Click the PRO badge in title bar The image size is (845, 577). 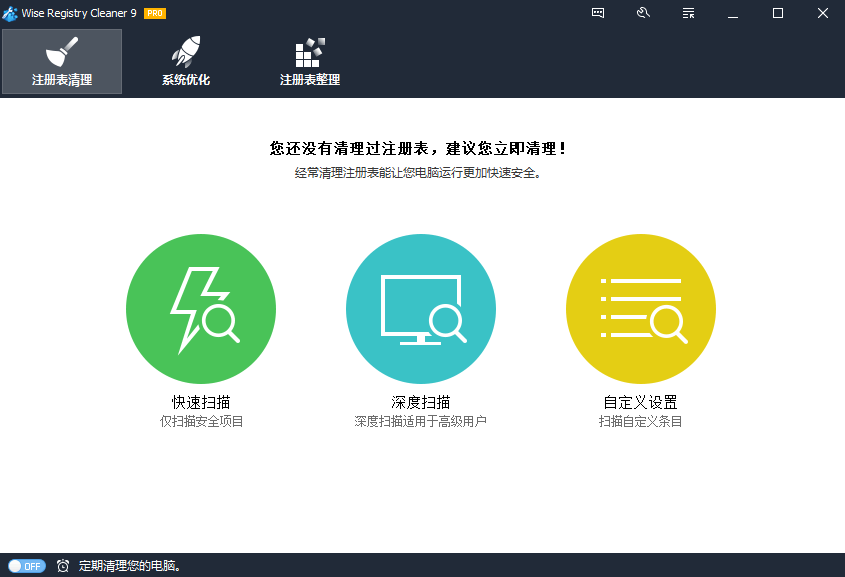tap(155, 13)
